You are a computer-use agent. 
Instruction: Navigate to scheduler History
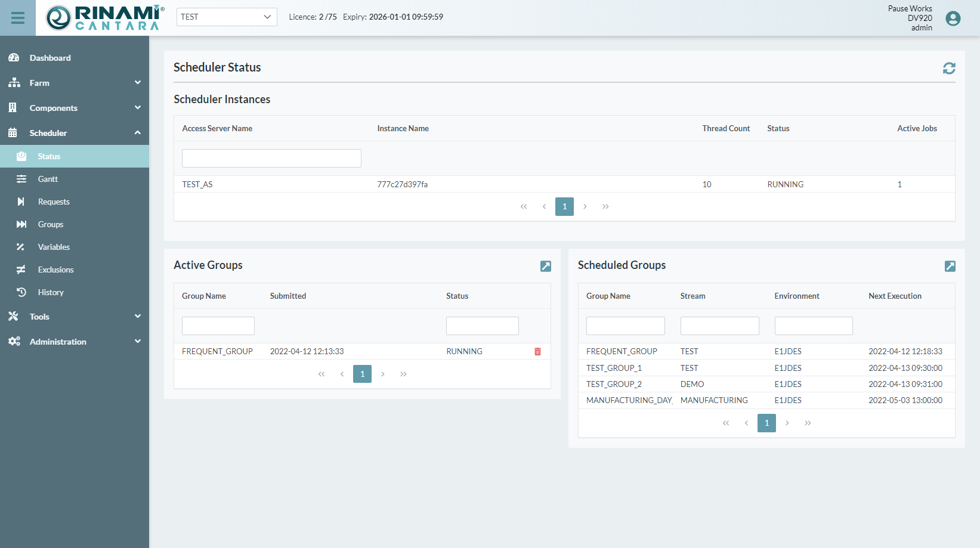51,292
